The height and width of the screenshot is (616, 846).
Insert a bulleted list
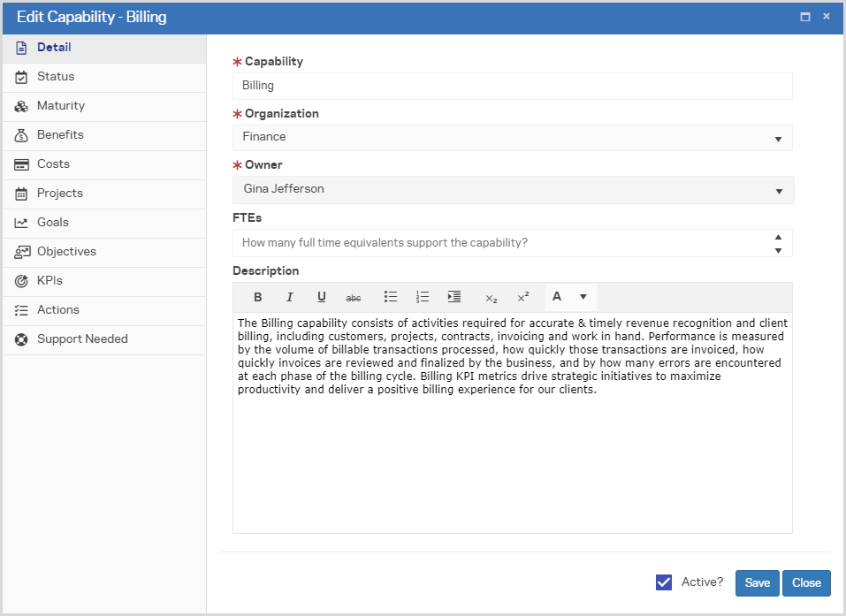(391, 297)
